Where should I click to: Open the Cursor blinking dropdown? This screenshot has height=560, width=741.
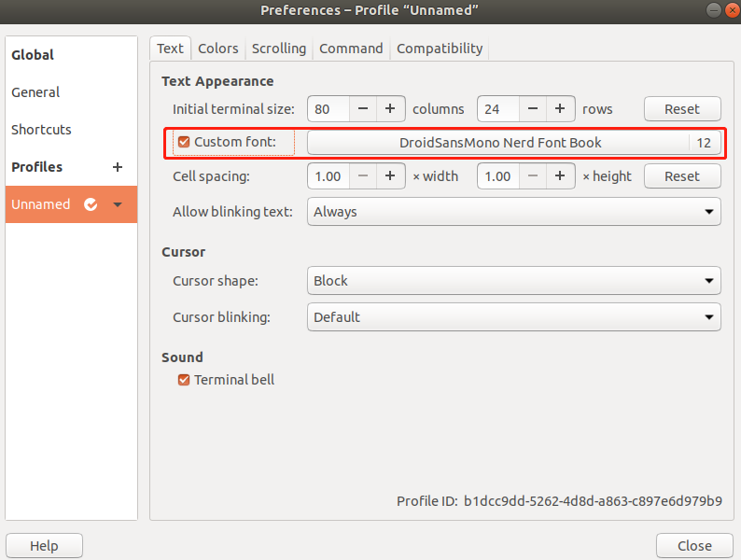click(x=513, y=317)
